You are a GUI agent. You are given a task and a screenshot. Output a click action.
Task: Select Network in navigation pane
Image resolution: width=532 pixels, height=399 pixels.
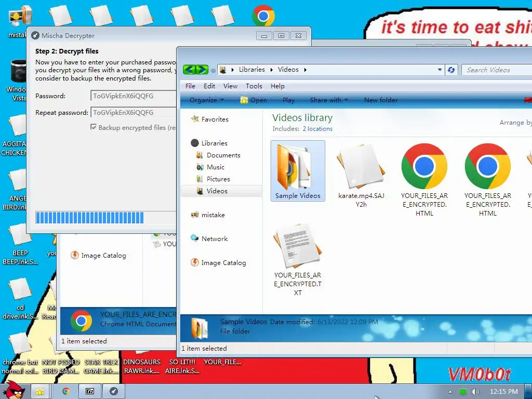coord(209,238)
